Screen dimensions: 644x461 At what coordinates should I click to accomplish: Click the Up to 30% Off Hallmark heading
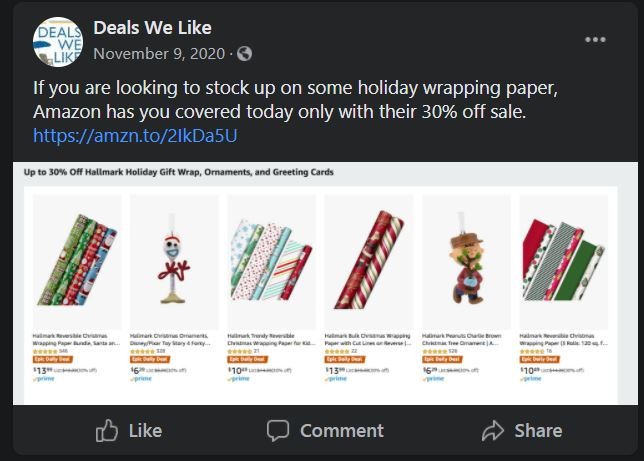(x=179, y=172)
